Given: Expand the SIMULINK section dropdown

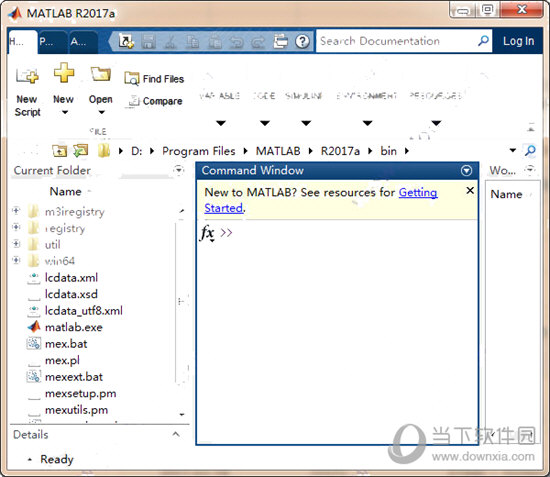Looking at the screenshot, I should click(306, 123).
